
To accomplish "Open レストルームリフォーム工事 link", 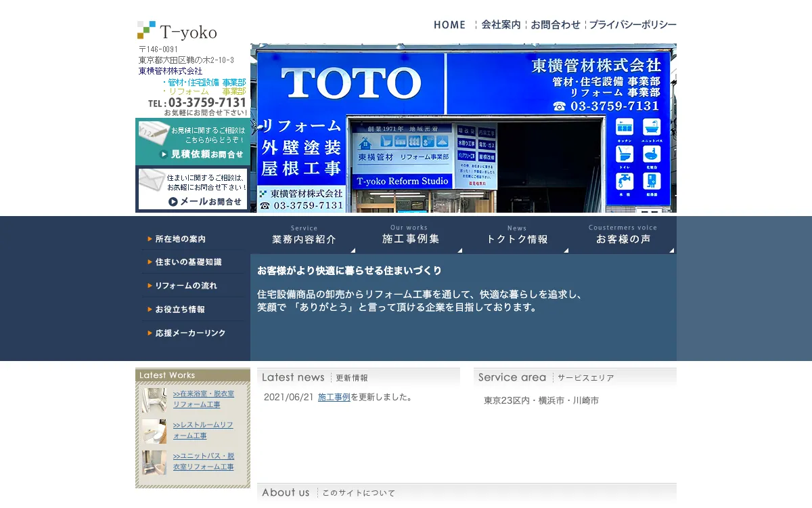I will tap(203, 430).
